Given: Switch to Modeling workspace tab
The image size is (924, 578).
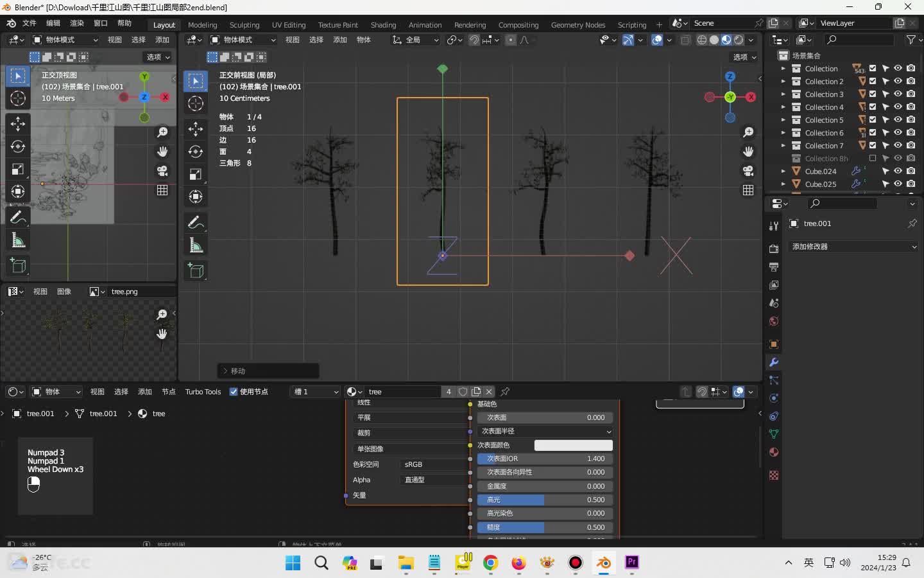Looking at the screenshot, I should (x=203, y=25).
